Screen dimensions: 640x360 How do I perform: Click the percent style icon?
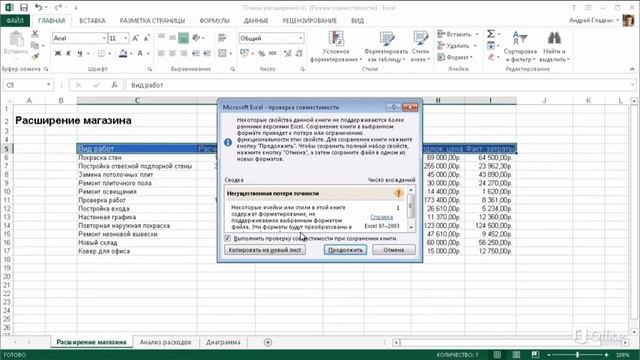(262, 53)
